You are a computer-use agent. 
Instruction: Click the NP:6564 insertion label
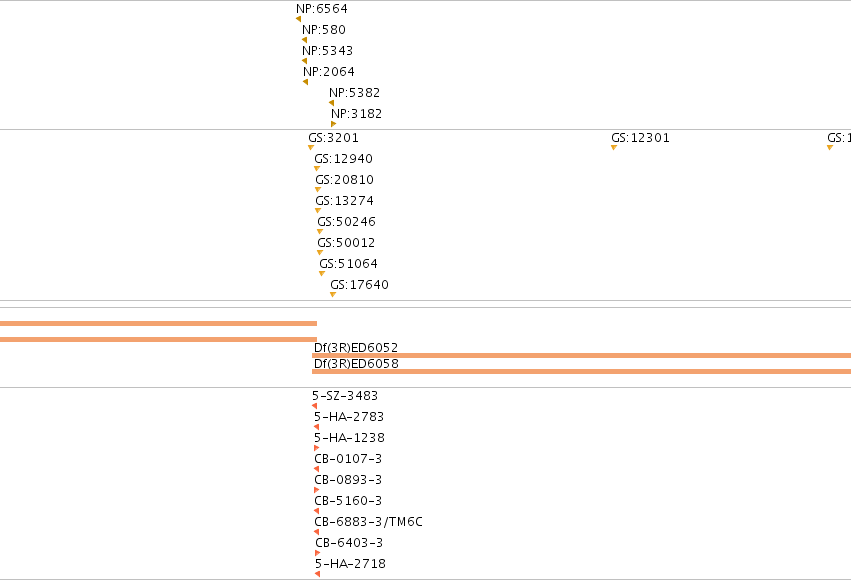click(x=322, y=9)
